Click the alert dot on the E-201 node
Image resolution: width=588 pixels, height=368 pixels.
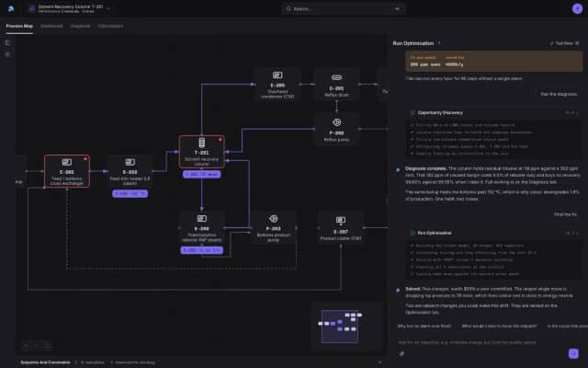(x=85, y=159)
